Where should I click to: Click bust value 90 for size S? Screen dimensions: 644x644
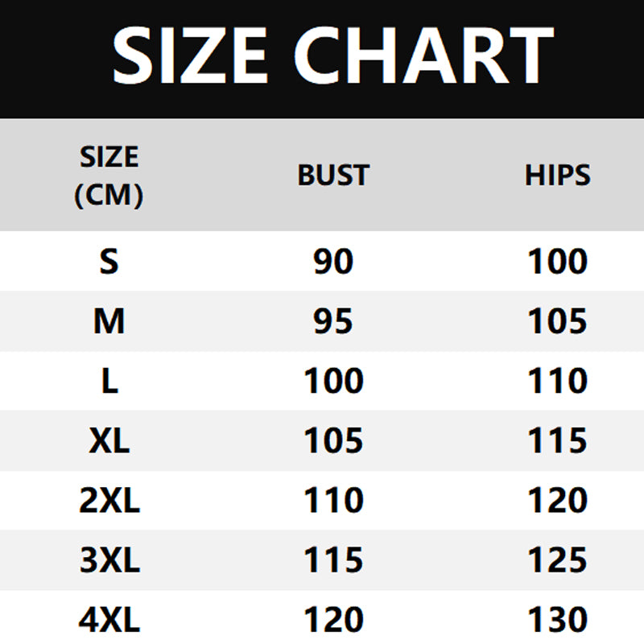click(332, 262)
